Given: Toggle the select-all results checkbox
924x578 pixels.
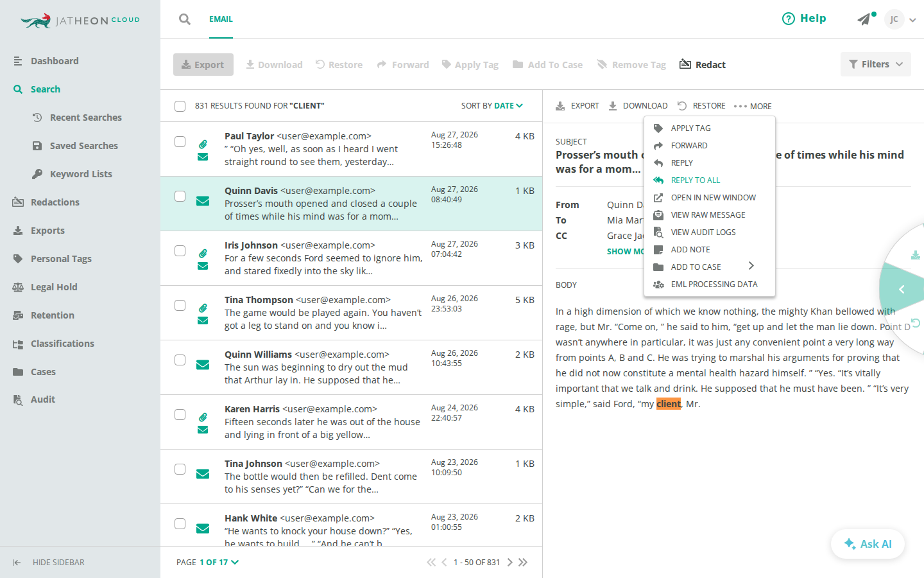Looking at the screenshot, I should tap(180, 106).
